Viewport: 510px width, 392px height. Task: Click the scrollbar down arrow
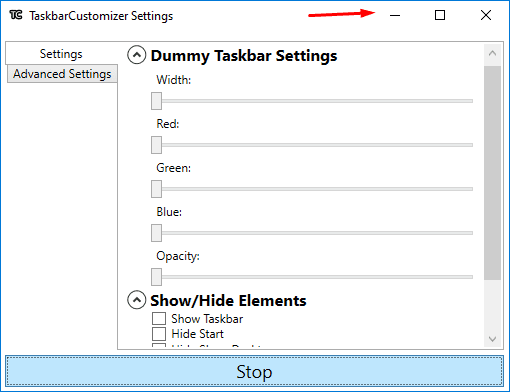(x=492, y=339)
